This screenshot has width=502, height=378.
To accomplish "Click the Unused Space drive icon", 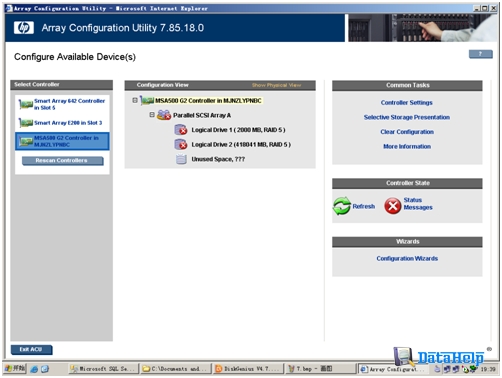I will tap(181, 159).
